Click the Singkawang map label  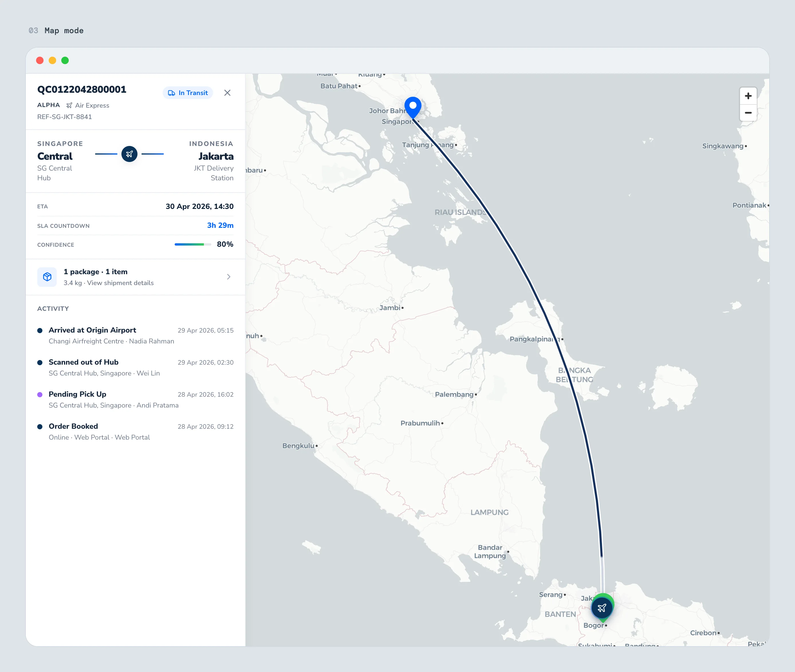(723, 146)
